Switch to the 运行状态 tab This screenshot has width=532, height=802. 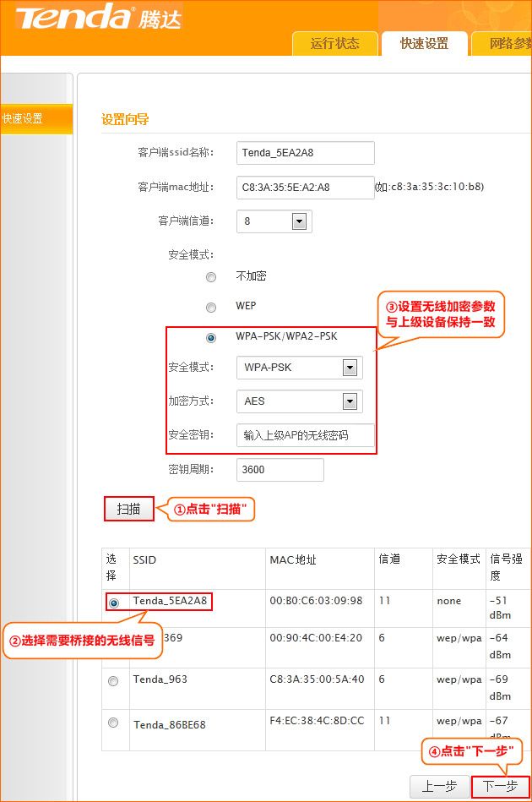pos(334,44)
